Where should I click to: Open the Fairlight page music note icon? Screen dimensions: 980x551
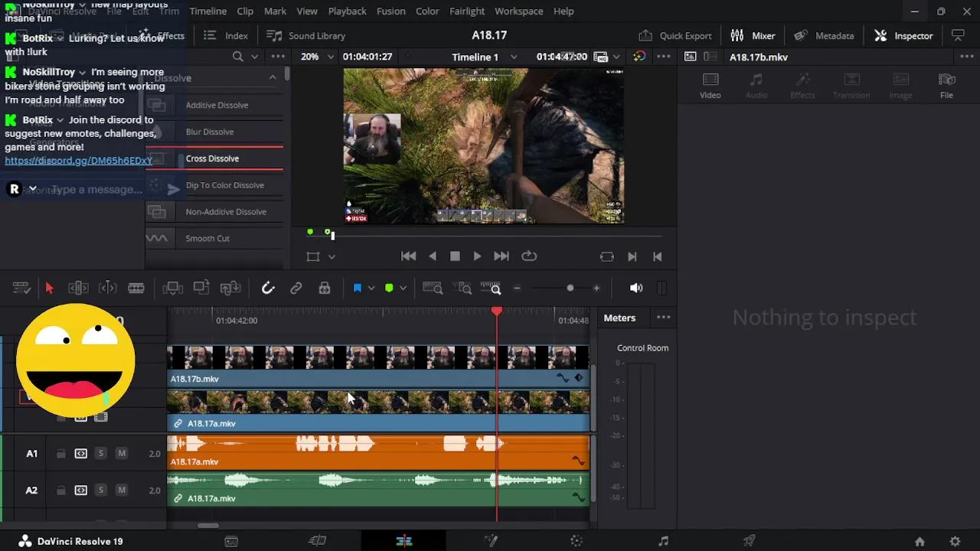point(663,541)
